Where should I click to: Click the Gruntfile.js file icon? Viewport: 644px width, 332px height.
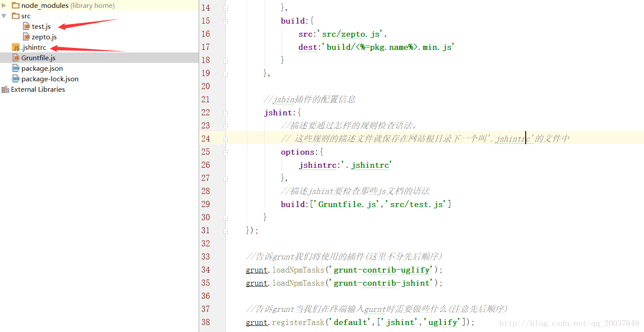[x=16, y=58]
